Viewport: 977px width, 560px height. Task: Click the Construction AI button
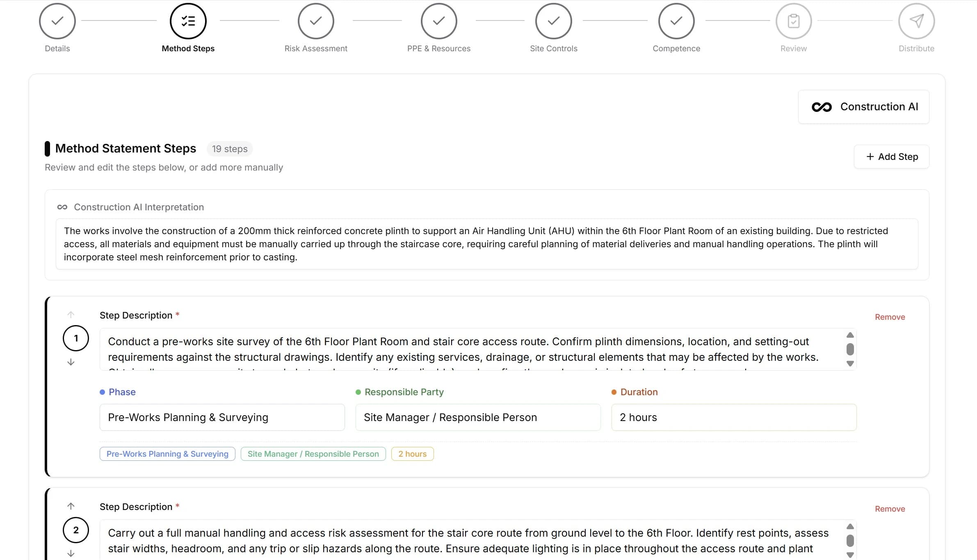click(x=864, y=107)
